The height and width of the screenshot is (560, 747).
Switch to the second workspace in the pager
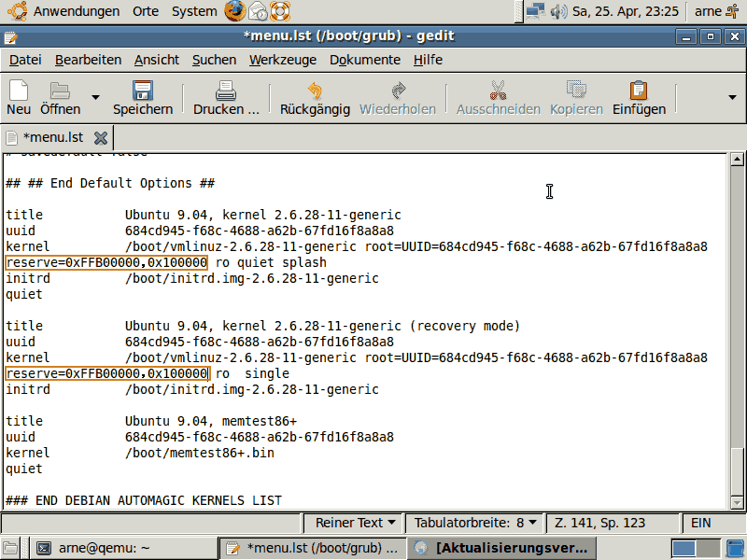708,549
